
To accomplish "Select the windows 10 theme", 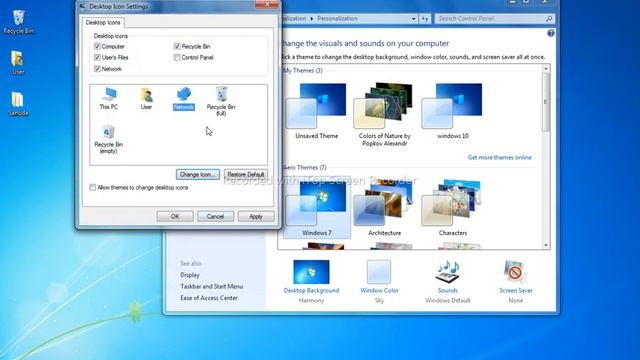I will tap(452, 111).
